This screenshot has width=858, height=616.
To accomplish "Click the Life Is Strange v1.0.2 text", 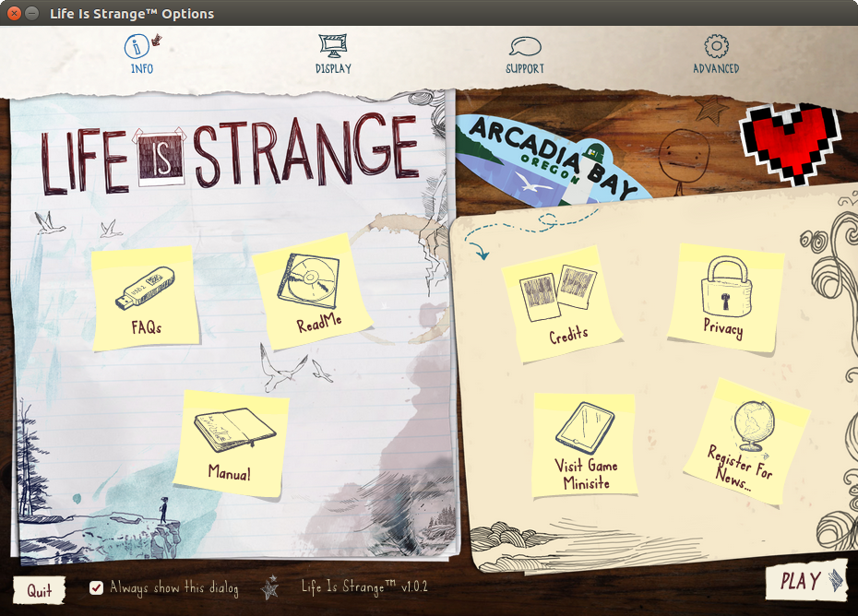I will (x=363, y=587).
